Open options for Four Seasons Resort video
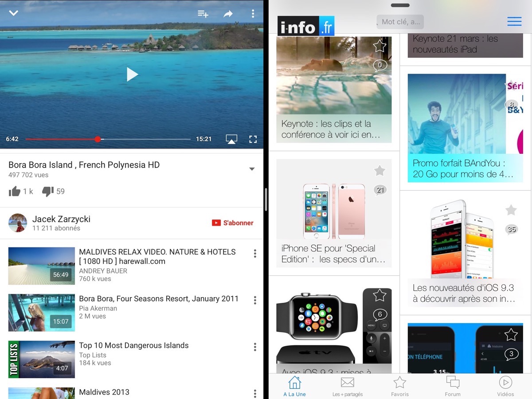This screenshot has width=532, height=399. (255, 300)
